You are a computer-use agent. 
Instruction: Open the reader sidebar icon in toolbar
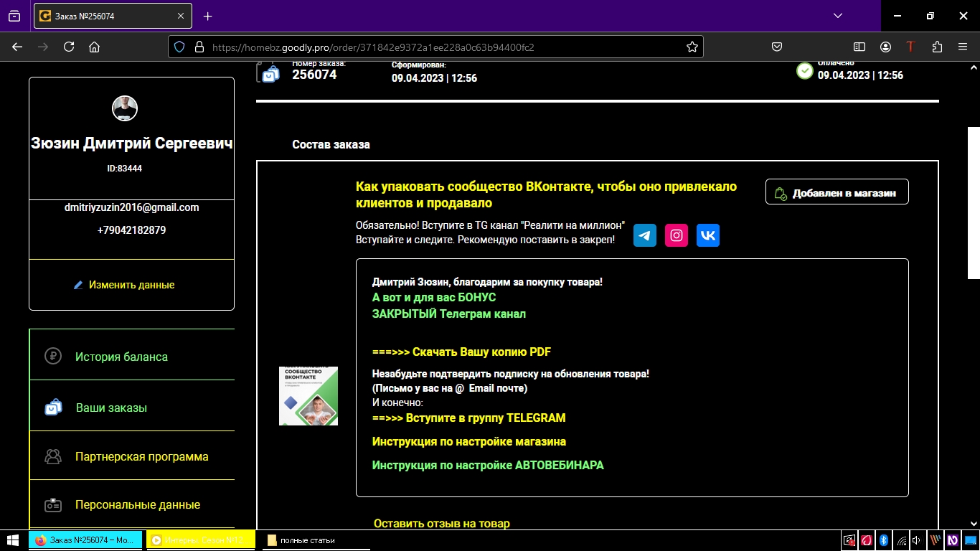(x=859, y=47)
